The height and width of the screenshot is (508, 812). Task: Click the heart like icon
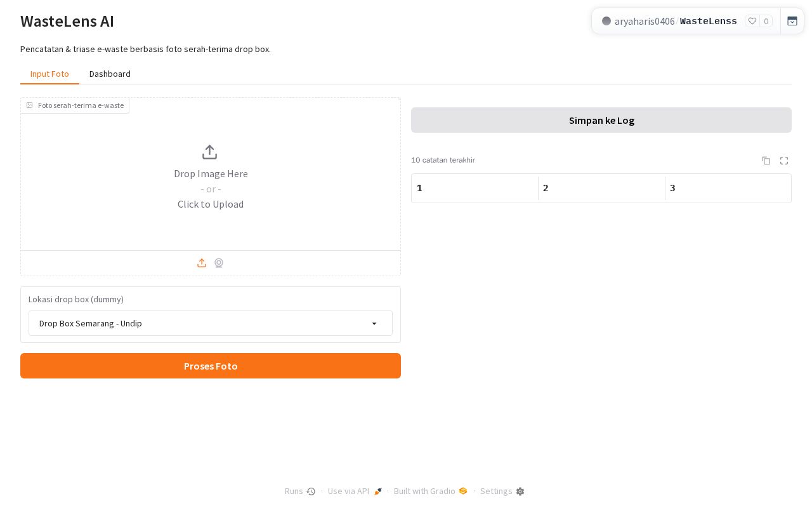tap(752, 21)
